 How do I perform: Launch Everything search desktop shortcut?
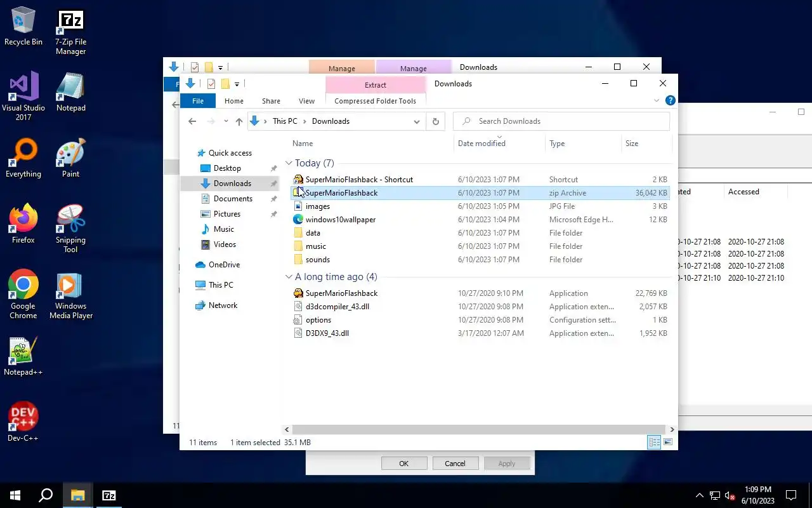(x=23, y=159)
